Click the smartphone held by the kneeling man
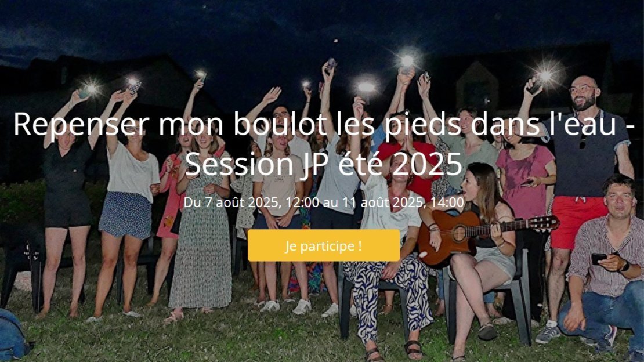The height and width of the screenshot is (362, 644). coord(599,259)
